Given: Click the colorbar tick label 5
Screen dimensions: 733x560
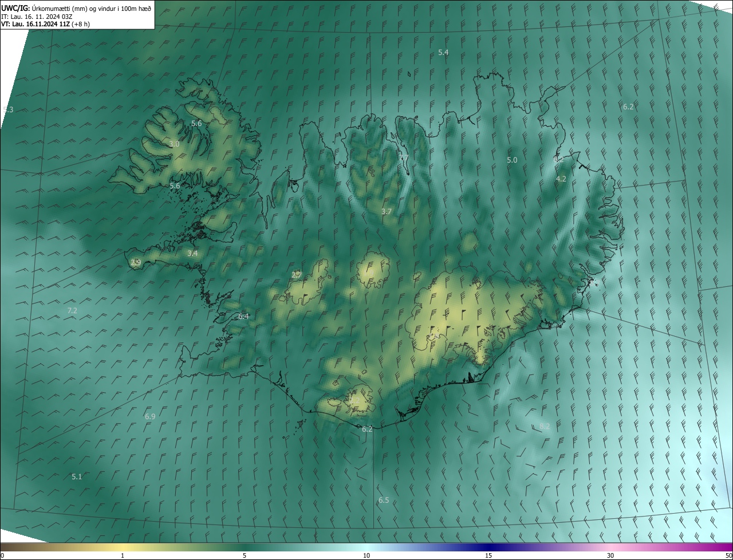Looking at the screenshot, I should pyautogui.click(x=245, y=555).
